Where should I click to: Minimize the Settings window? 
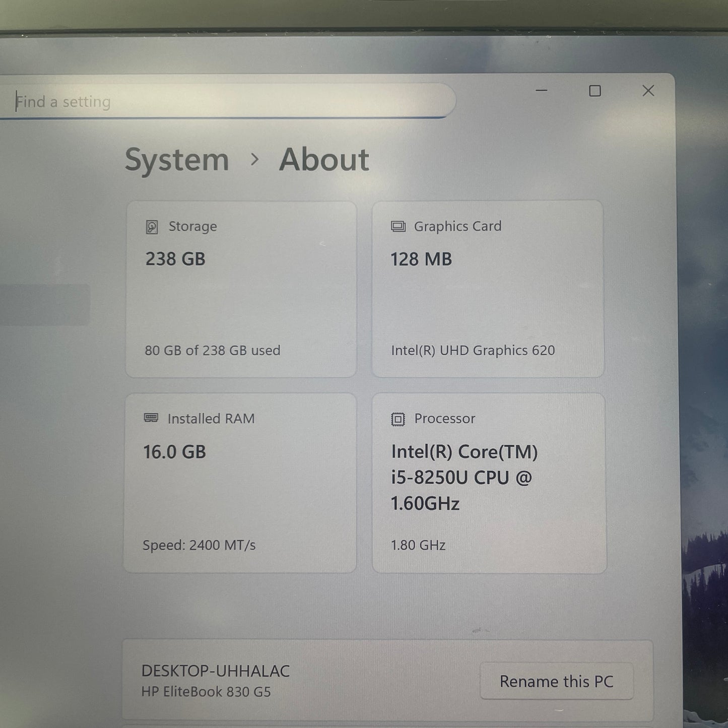(x=542, y=91)
